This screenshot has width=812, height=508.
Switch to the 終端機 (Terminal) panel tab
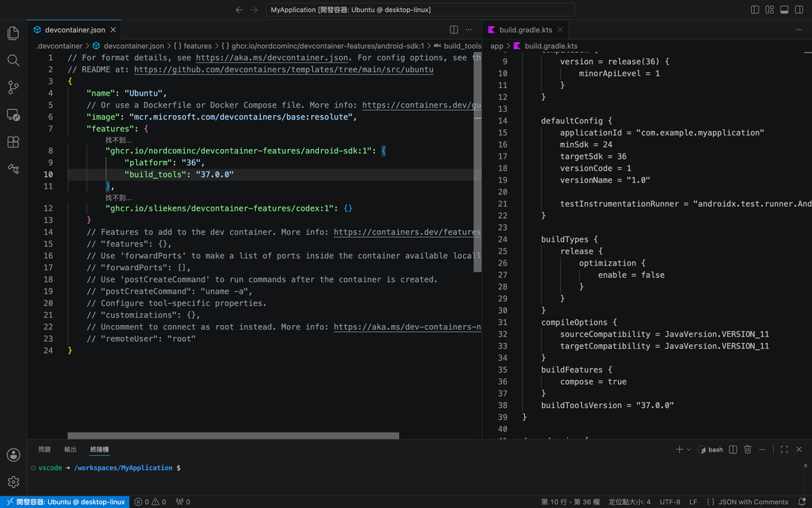99,449
